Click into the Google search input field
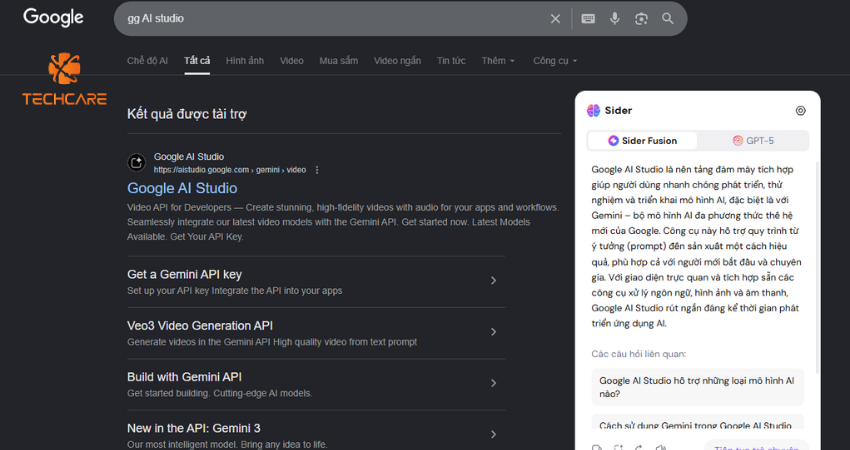The height and width of the screenshot is (450, 850). click(336, 19)
